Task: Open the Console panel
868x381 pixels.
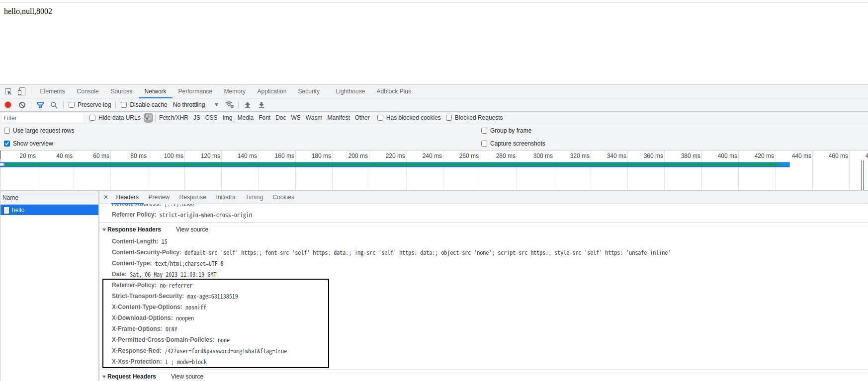Action: 87,91
